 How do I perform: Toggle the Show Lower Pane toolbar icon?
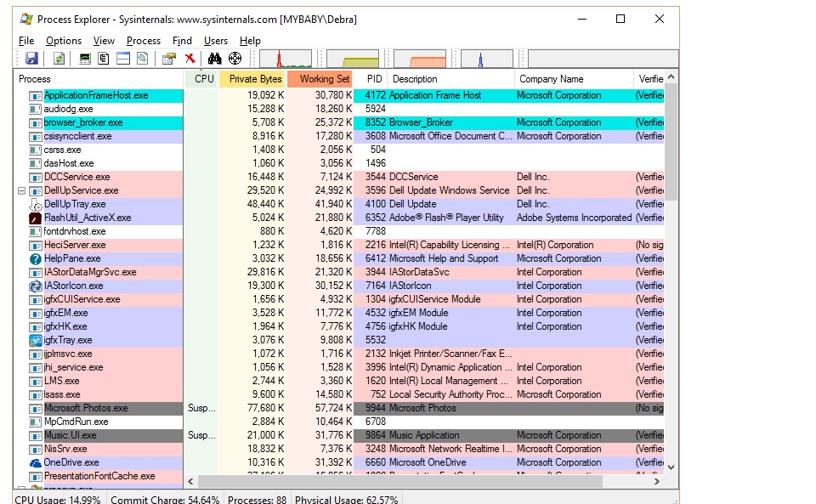(x=123, y=59)
